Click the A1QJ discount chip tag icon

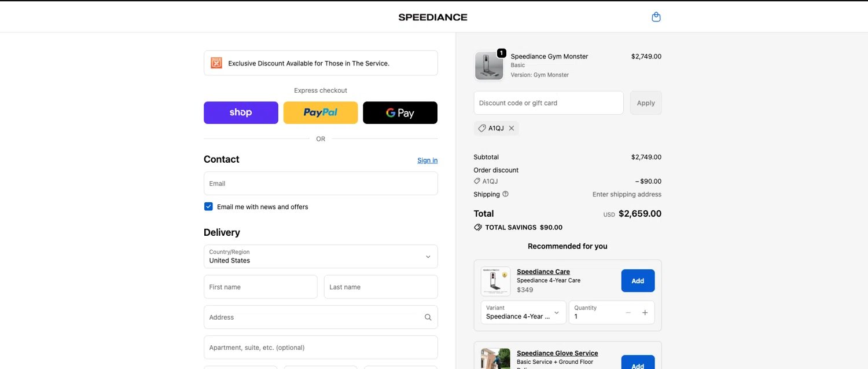coord(482,128)
